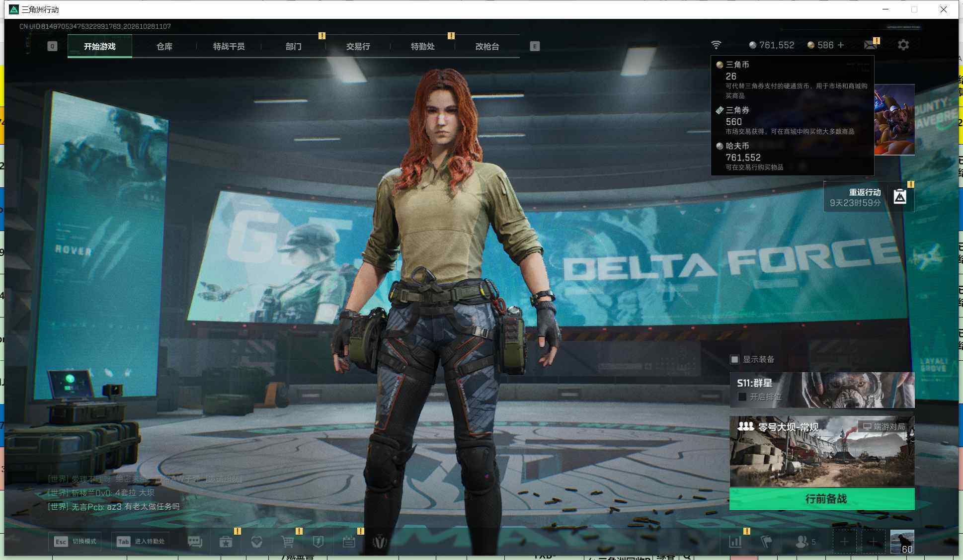The height and width of the screenshot is (560, 963).
Task: Open the calendar events icon
Action: (349, 542)
